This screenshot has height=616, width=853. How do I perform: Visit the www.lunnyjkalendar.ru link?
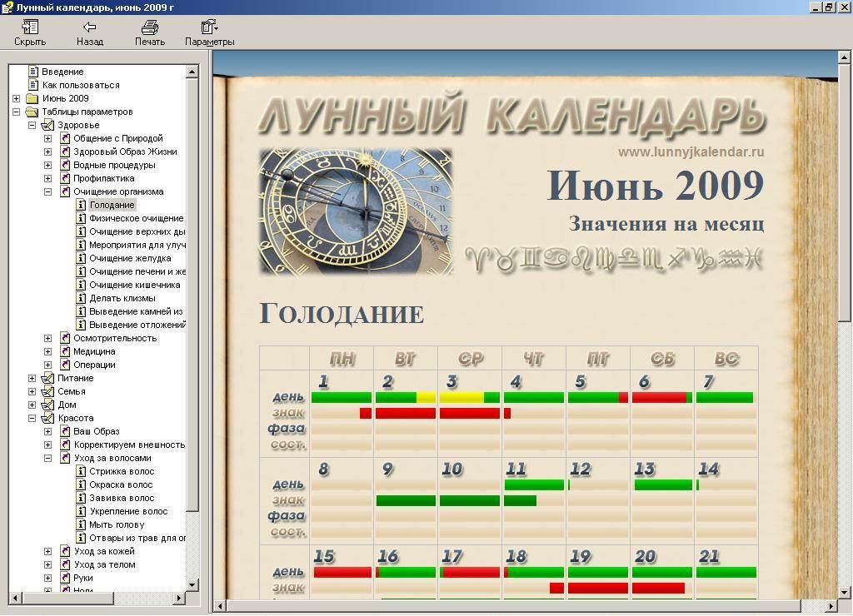691,152
